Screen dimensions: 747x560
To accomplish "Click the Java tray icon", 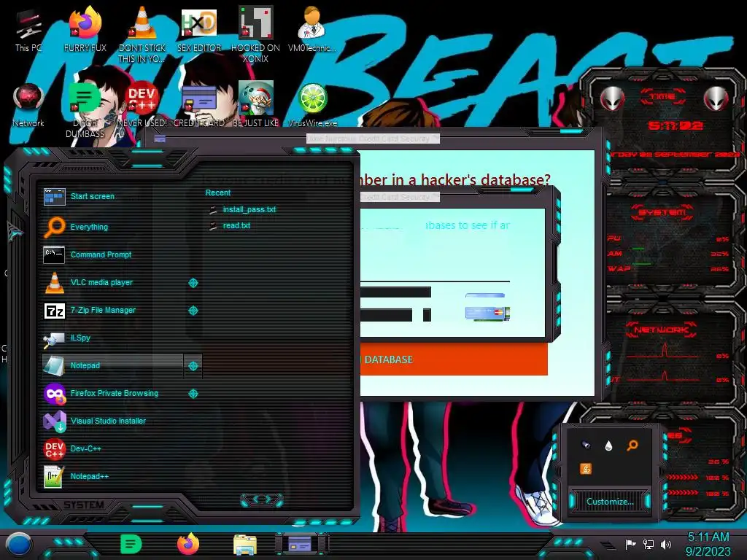I will (586, 469).
